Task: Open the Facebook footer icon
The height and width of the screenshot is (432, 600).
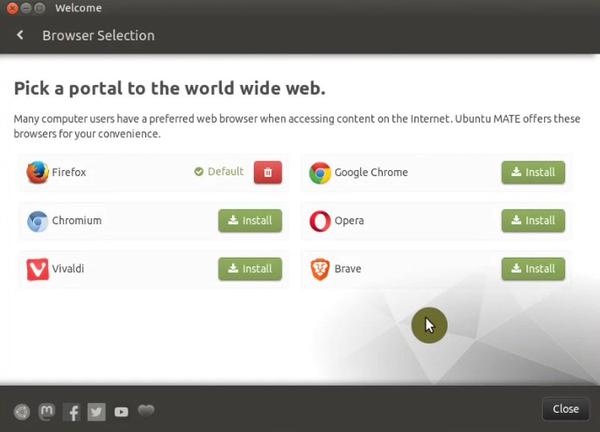Action: coord(72,412)
